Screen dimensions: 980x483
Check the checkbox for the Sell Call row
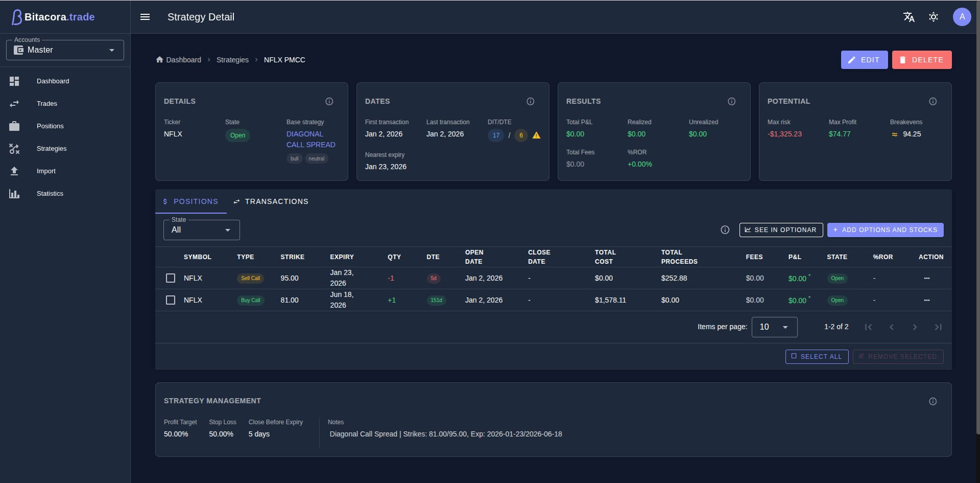171,278
